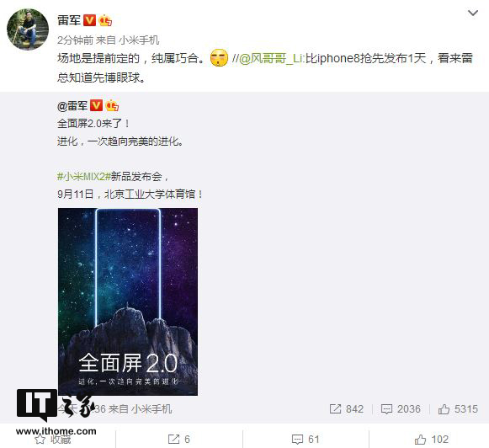The image size is (489, 448).
Task: Open 雷军's profile avatar photo
Action: point(28,29)
